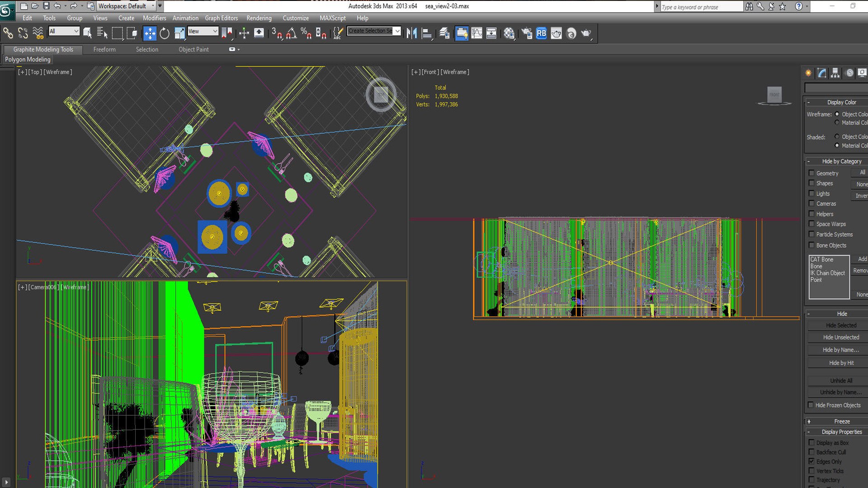The height and width of the screenshot is (488, 868).
Task: Open the Rendering menu
Action: point(259,18)
